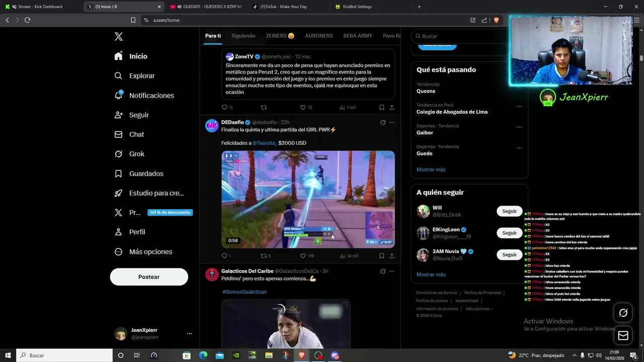Expand Más opciones in the sidebar
Viewport: 644px width, 362px height.
coord(143,252)
